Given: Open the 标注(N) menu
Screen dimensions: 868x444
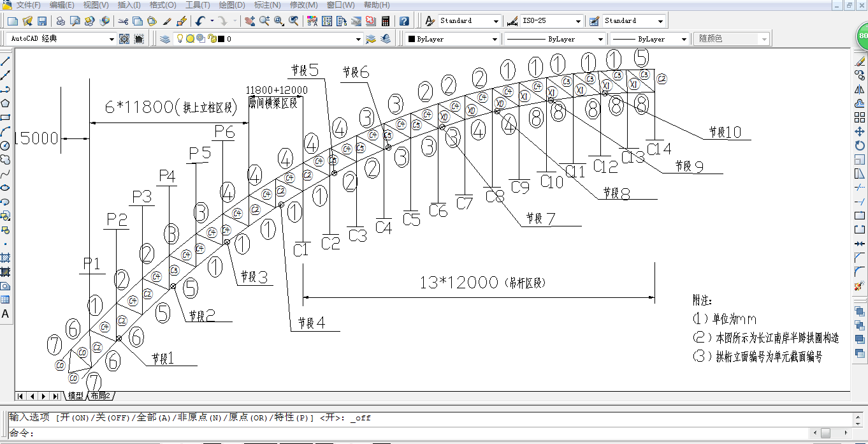Looking at the screenshot, I should pyautogui.click(x=267, y=5).
